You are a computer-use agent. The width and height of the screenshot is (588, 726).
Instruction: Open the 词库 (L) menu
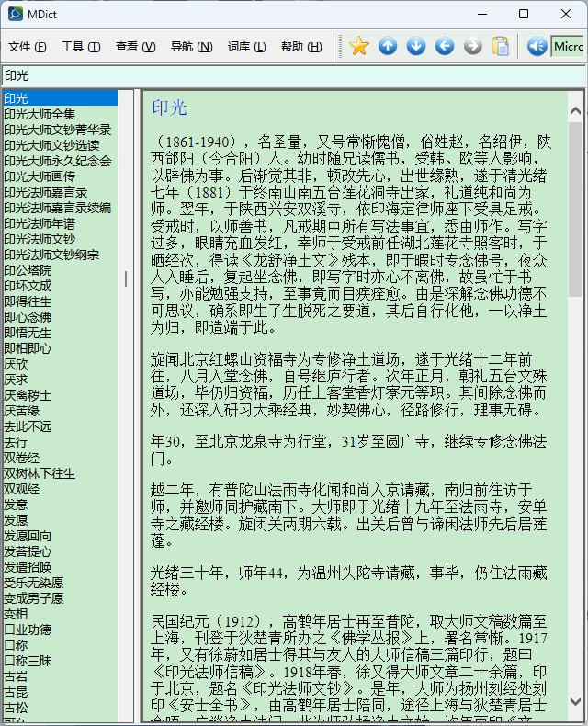click(x=246, y=47)
